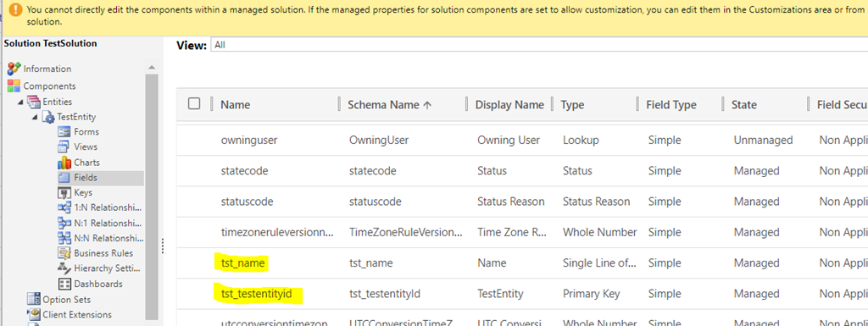Viewport: 868px width, 326px height.
Task: Sort by the State column header
Action: tap(744, 104)
